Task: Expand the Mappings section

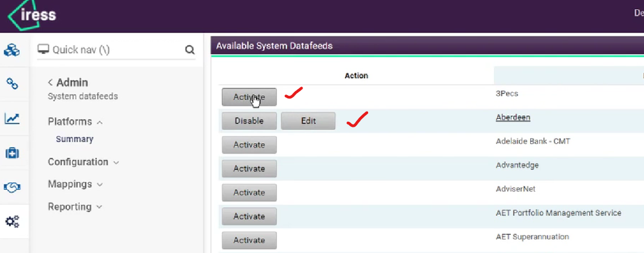Action: pos(75,184)
